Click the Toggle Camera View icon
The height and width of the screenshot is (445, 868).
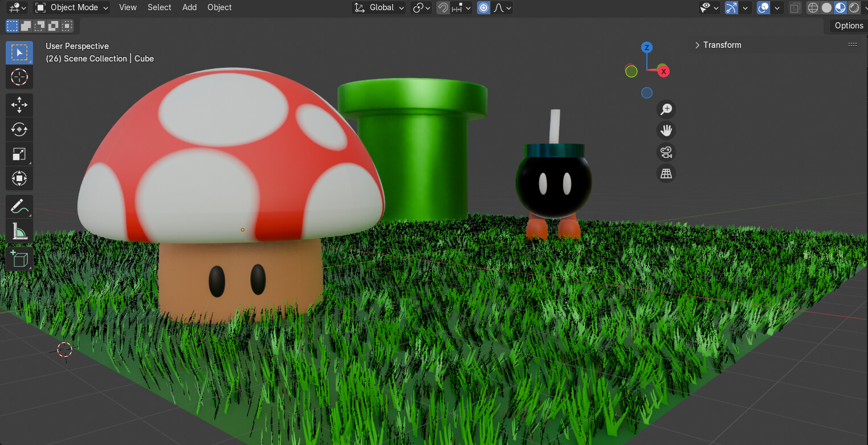(x=666, y=152)
